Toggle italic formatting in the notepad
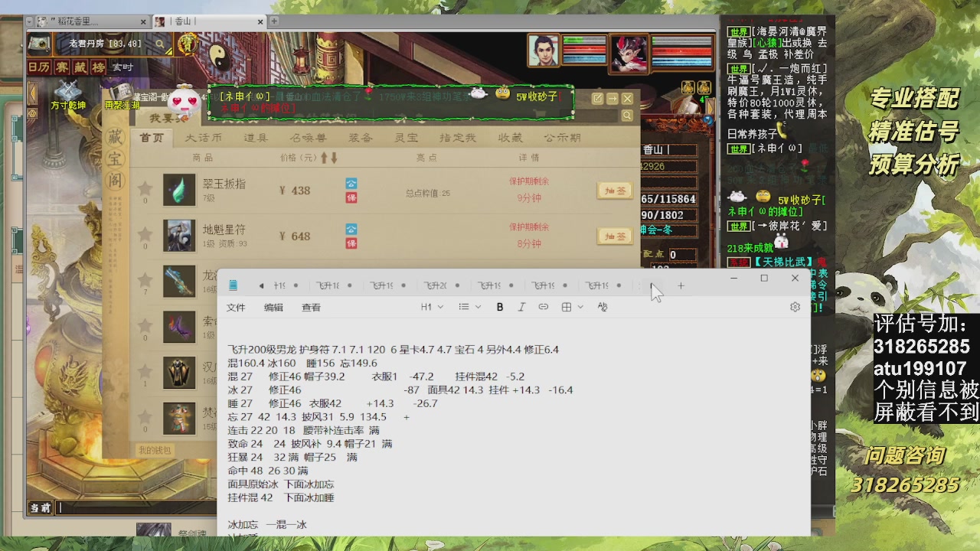 pyautogui.click(x=521, y=307)
